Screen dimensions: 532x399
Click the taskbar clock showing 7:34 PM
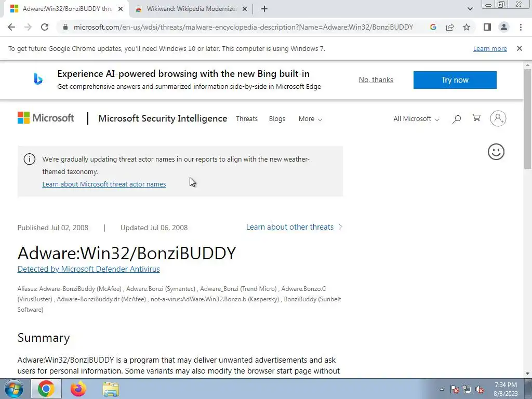[506, 389]
